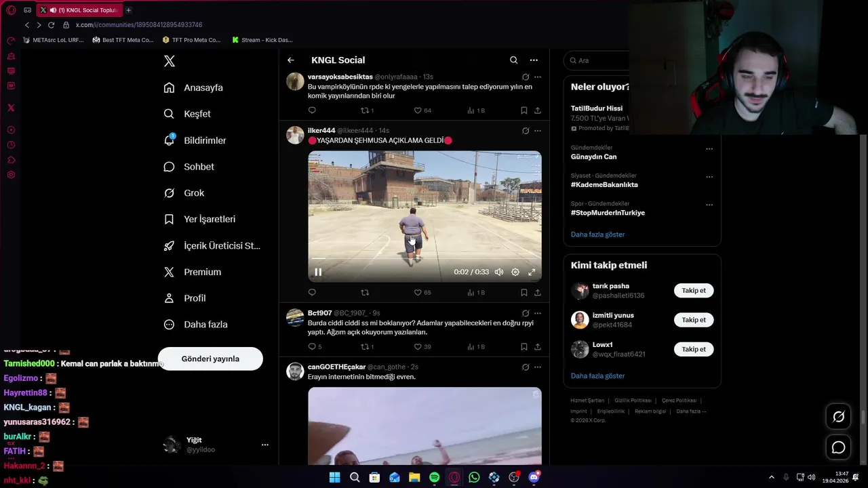Repost the ilker444 post
Screen dimensions: 868x488
[365, 293]
